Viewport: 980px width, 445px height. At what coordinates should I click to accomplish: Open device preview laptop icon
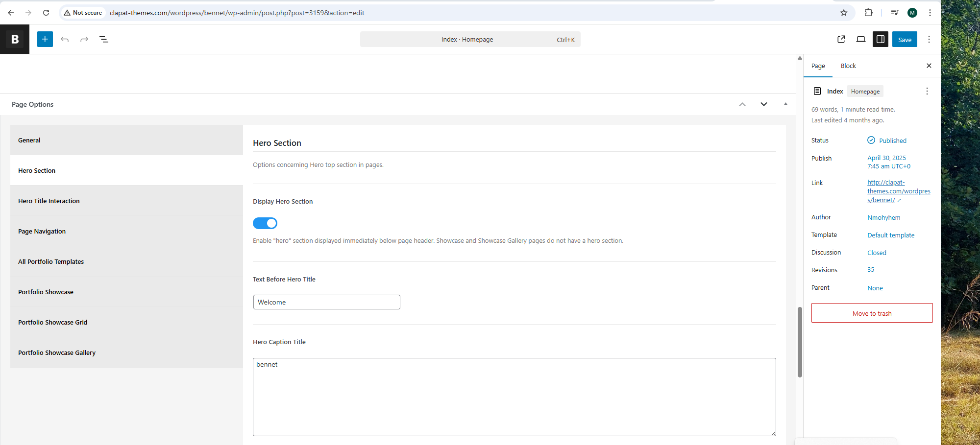[861, 39]
